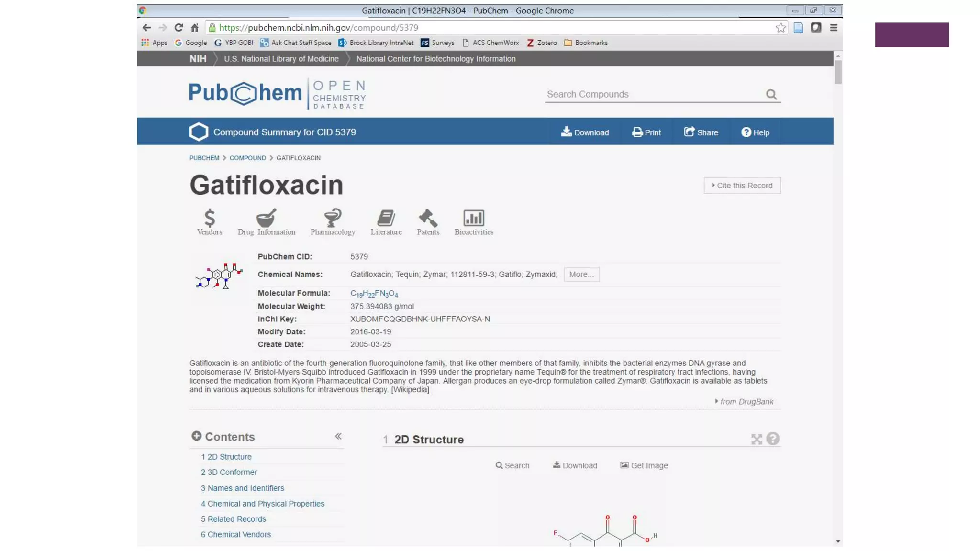Open the molecular formula C19H22FN3O4 link
Screen dimensions: 980x551
(374, 293)
